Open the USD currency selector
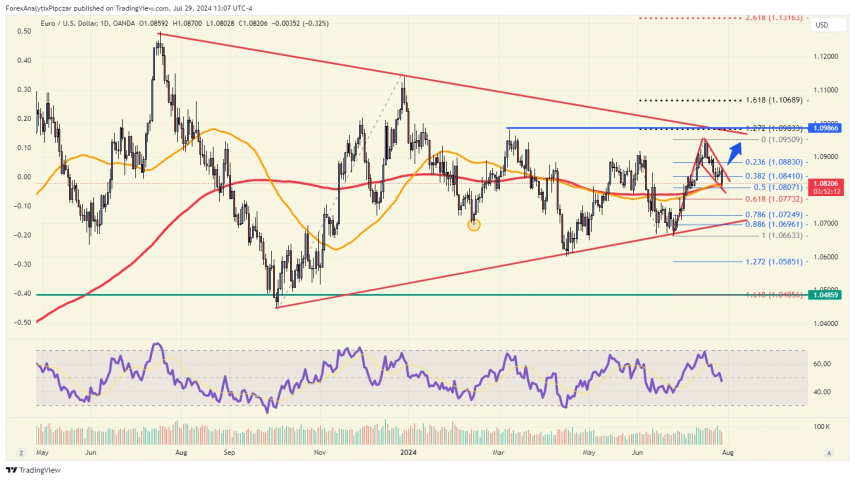Viewport: 855px width, 480px height. (822, 25)
